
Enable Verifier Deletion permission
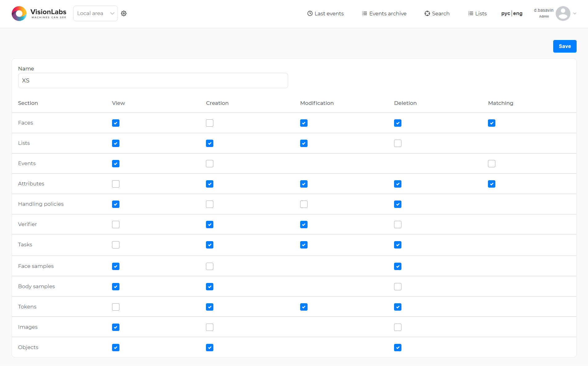tap(398, 225)
